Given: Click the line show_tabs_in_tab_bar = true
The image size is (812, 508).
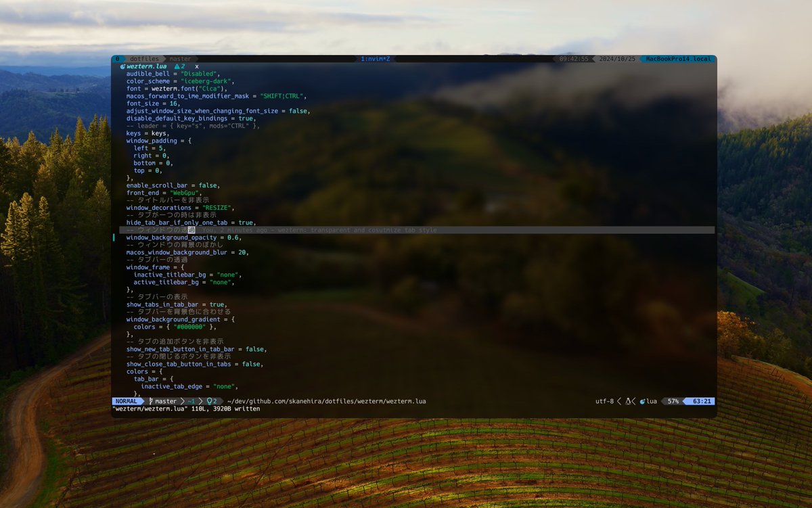Looking at the screenshot, I should click(177, 304).
